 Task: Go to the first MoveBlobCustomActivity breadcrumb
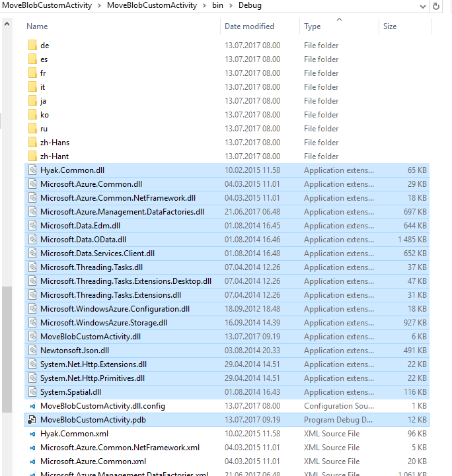(47, 5)
